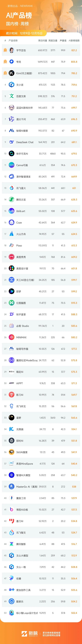Click the Canva可画 round icon
This screenshot has width=82, height=644.
(x=11, y=165)
